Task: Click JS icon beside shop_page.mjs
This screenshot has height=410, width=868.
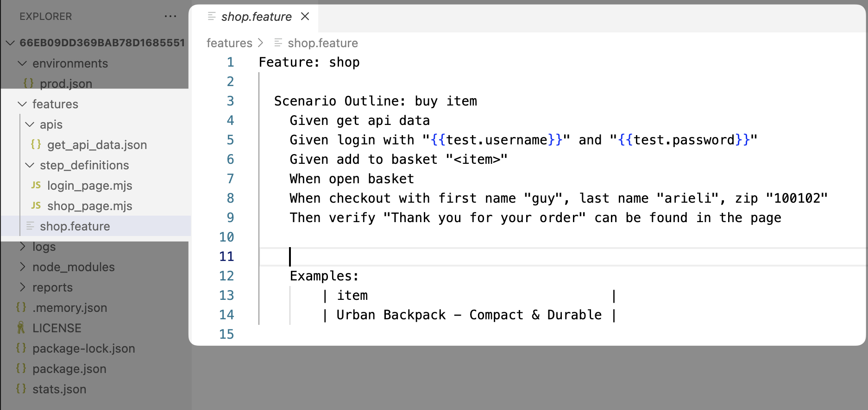Action: tap(36, 205)
